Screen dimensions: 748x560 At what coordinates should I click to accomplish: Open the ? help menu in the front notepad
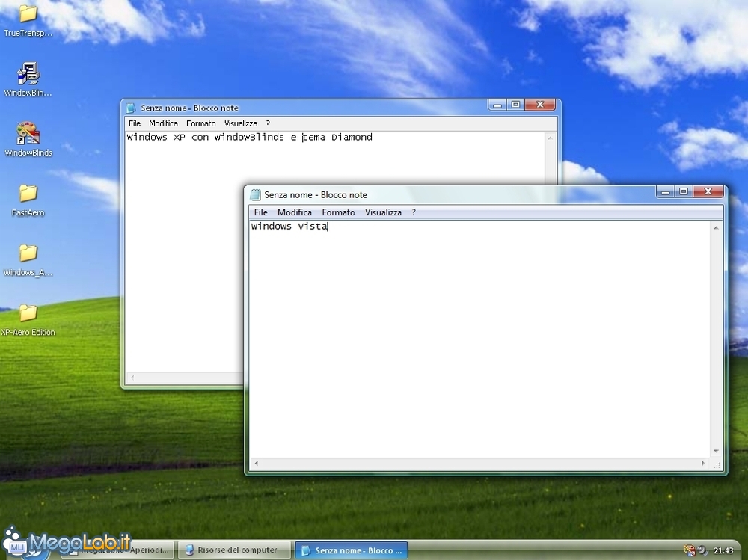tap(414, 212)
